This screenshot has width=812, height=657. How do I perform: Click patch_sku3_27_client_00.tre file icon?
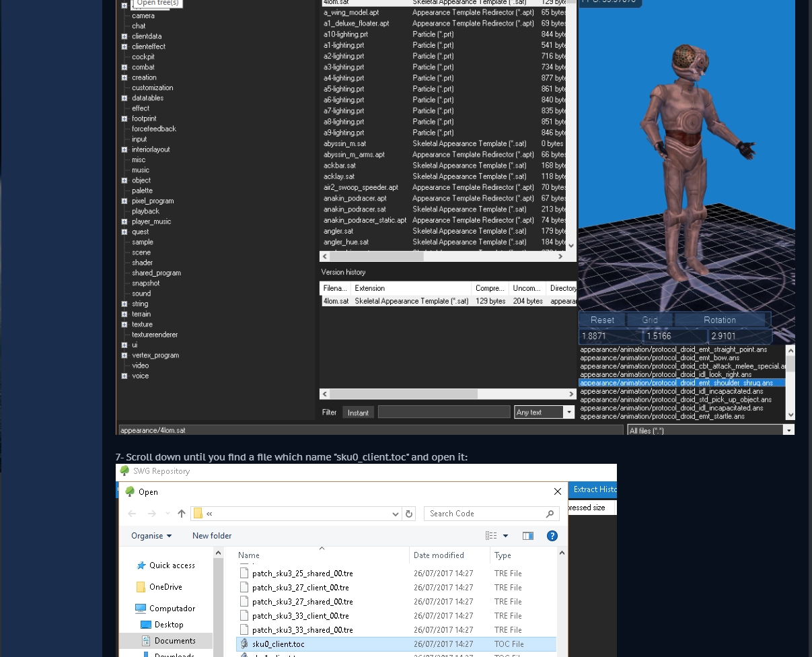pyautogui.click(x=245, y=588)
